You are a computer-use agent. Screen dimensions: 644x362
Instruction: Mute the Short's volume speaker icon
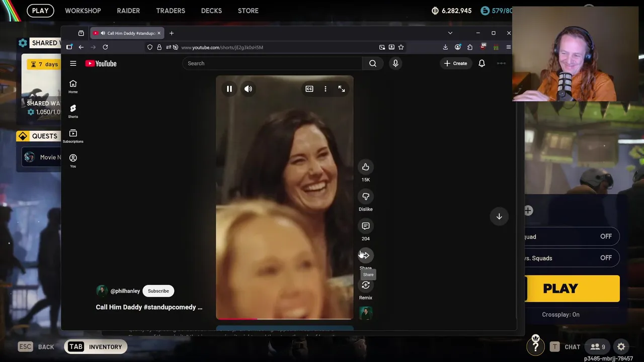click(x=248, y=89)
